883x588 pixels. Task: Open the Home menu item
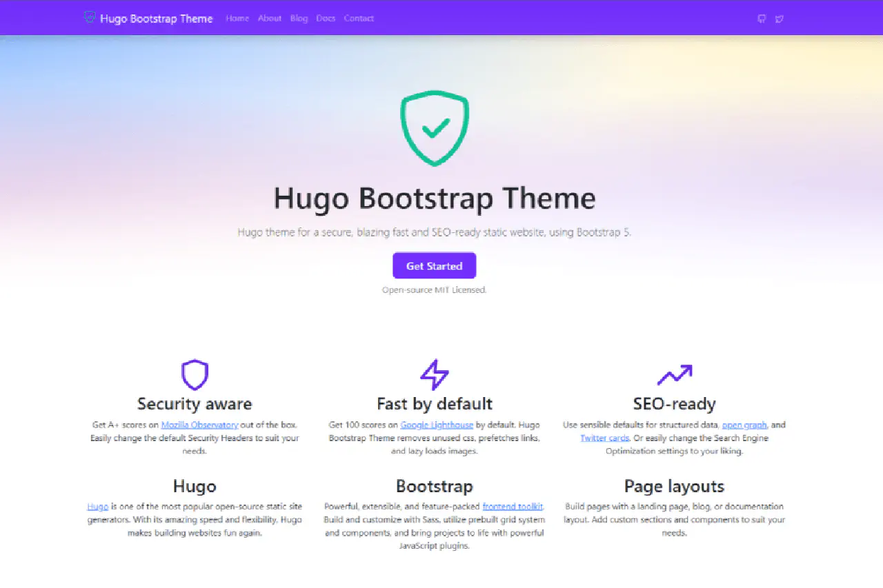click(237, 19)
